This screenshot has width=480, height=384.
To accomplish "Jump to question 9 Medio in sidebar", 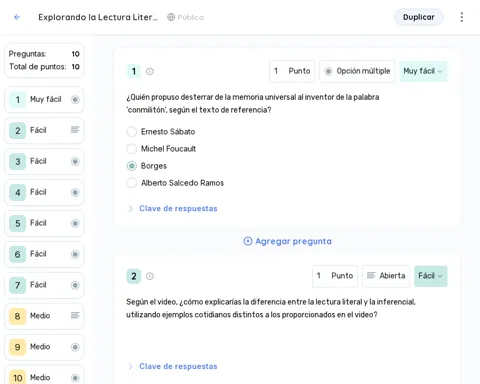I will point(44,347).
